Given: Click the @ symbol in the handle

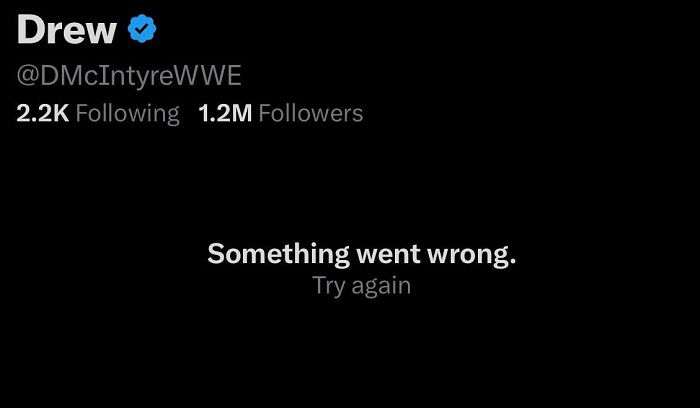Looking at the screenshot, I should tap(29, 76).
